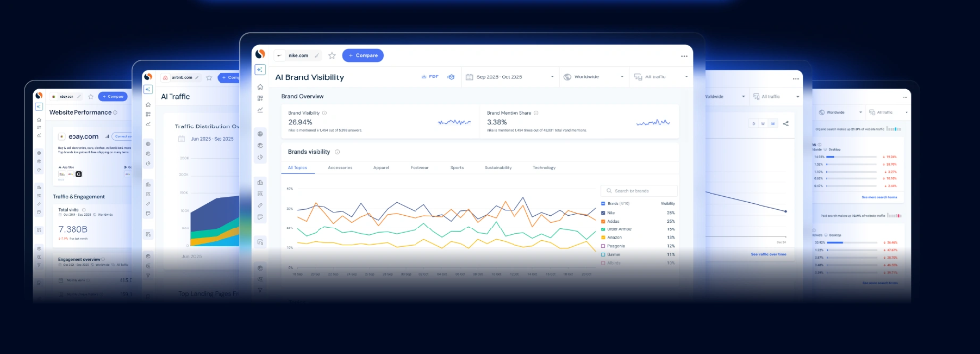The height and width of the screenshot is (354, 980).
Task: Open the All traffic dropdown in the right line-chart window
Action: click(775, 97)
